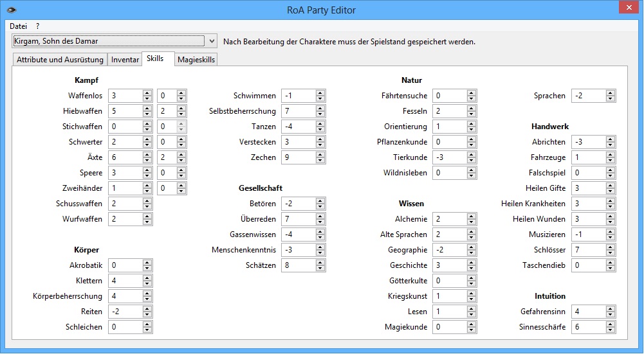This screenshot has width=644, height=354.
Task: Open the question mark help menu
Action: (x=38, y=26)
